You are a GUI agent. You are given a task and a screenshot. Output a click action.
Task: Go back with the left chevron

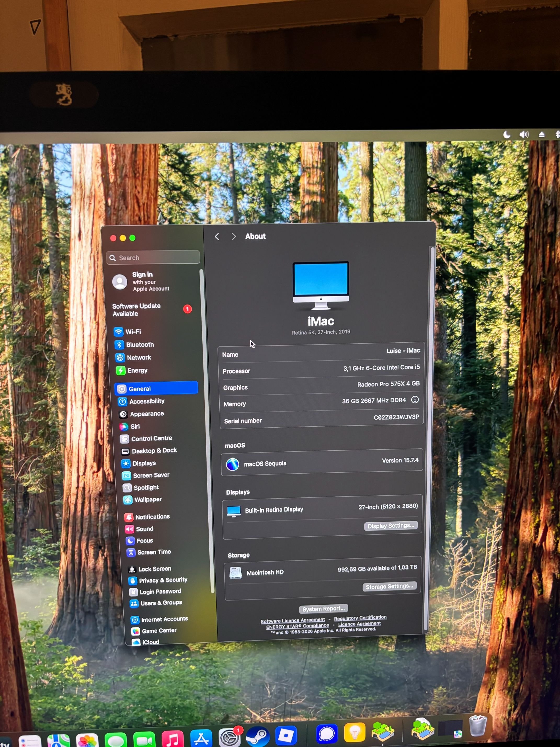(x=217, y=236)
